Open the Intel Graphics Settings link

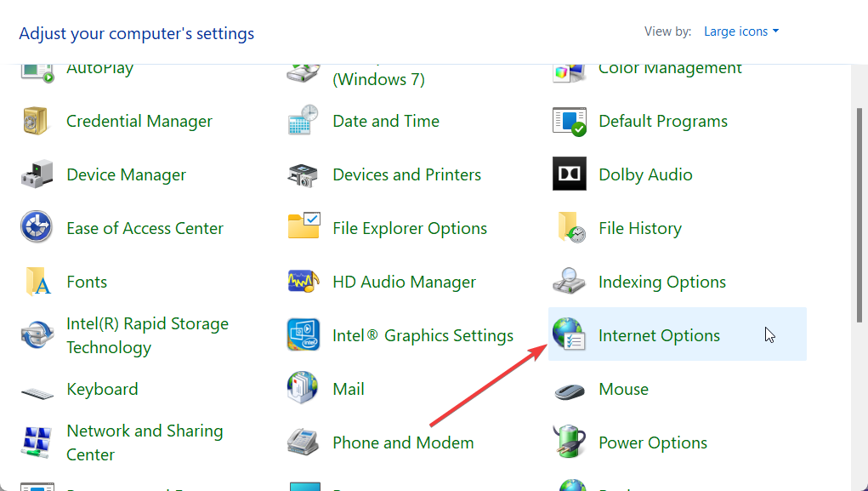[423, 335]
